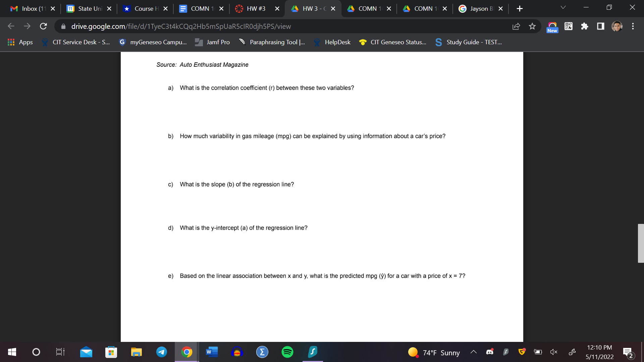Image resolution: width=644 pixels, height=362 pixels.
Task: Open the tab search chevron
Action: click(x=563, y=7)
